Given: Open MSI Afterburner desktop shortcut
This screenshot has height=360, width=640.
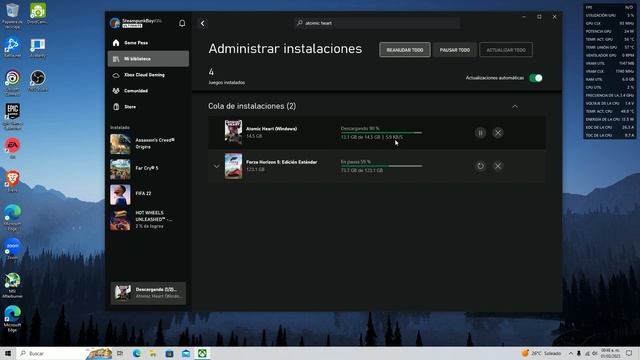Looking at the screenshot, I should point(12,285).
